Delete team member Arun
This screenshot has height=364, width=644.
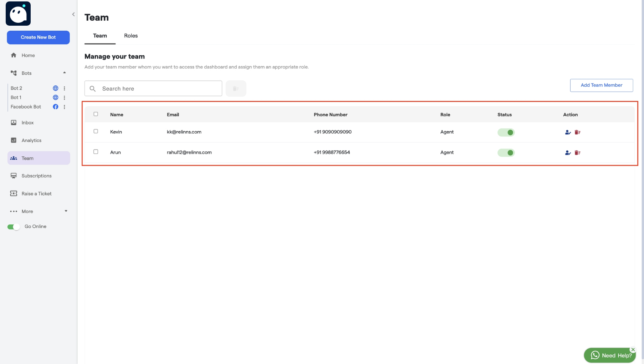coord(577,153)
